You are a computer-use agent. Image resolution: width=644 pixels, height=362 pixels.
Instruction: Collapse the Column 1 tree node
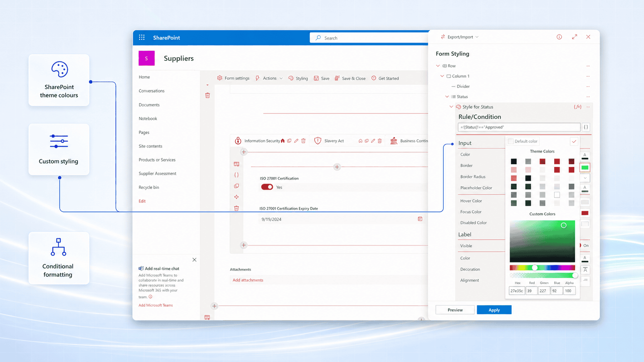[x=442, y=76]
